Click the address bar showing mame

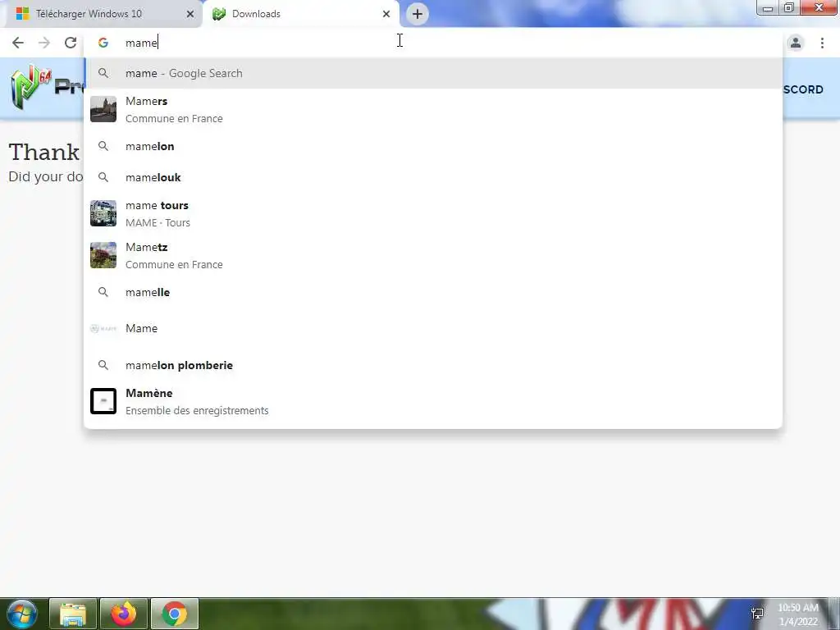click(x=433, y=43)
